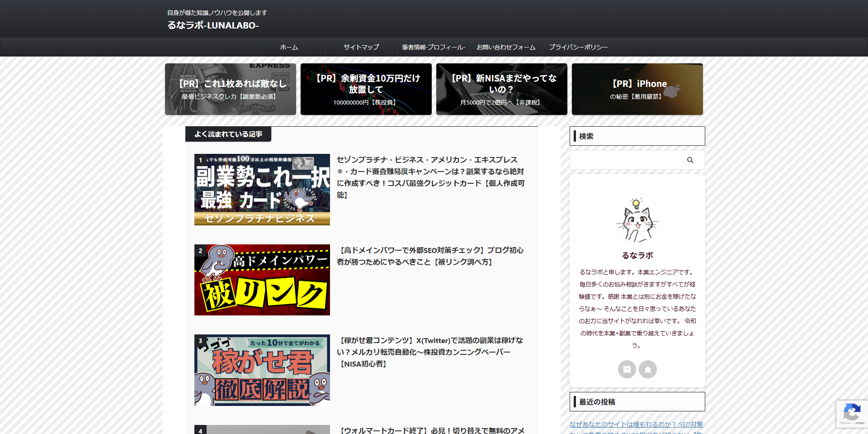Read the 稼がせ君コンテンツ article title link

(429, 352)
